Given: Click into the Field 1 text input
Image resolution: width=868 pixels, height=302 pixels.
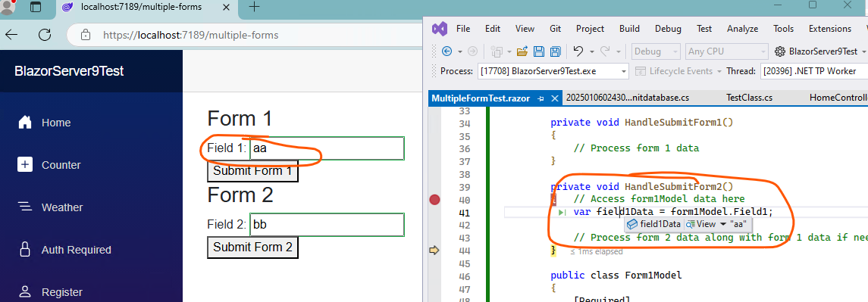Looking at the screenshot, I should click(x=327, y=149).
